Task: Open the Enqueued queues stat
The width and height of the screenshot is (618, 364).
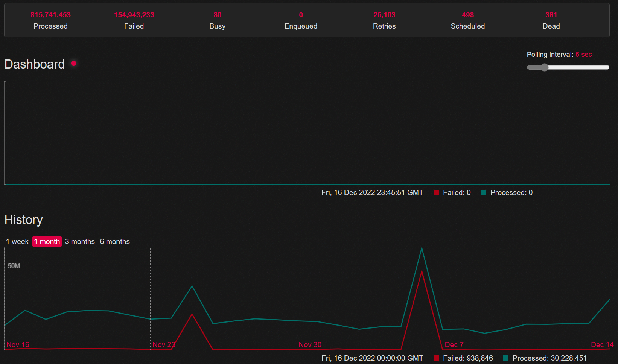Action: (301, 20)
